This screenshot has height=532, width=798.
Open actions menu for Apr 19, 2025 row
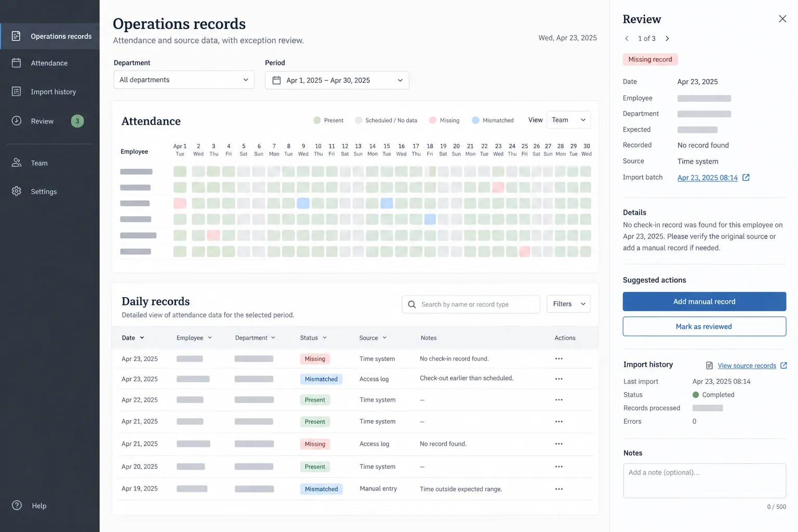click(559, 489)
